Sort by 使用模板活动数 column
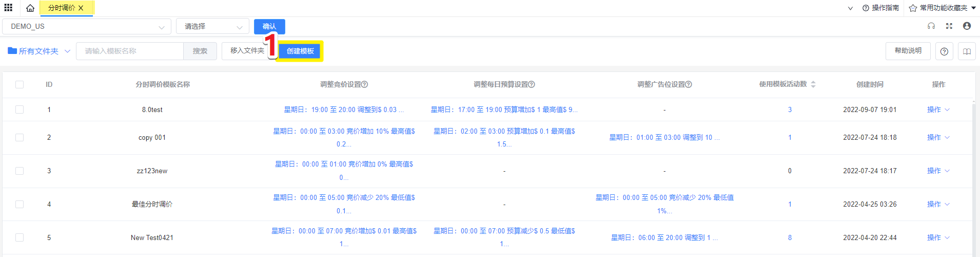Viewport: 980px width, 257px height. pos(813,84)
